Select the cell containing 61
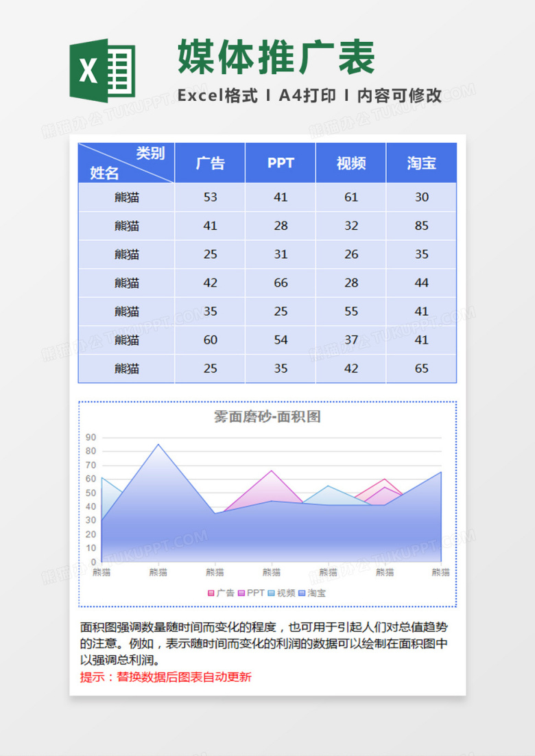 pyautogui.click(x=351, y=197)
